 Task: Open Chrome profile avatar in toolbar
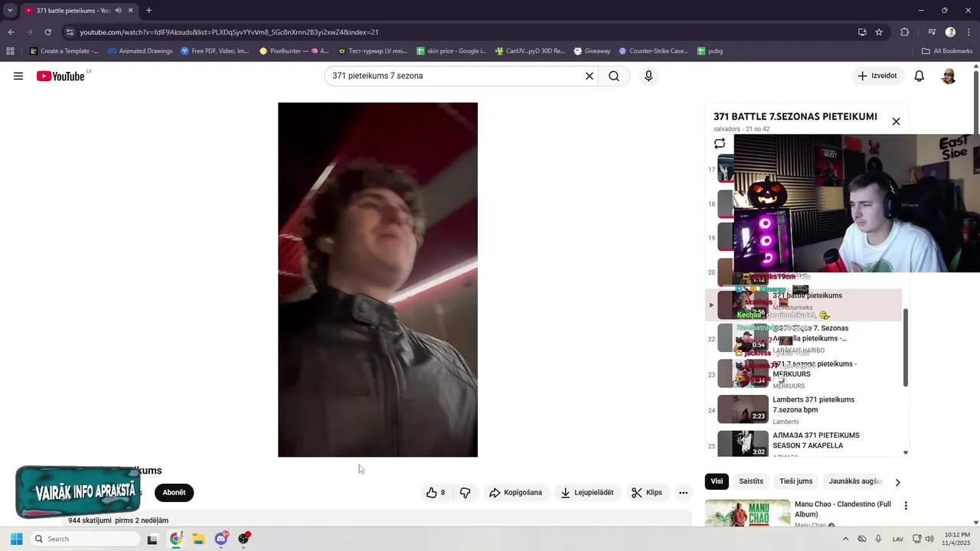[x=950, y=32]
